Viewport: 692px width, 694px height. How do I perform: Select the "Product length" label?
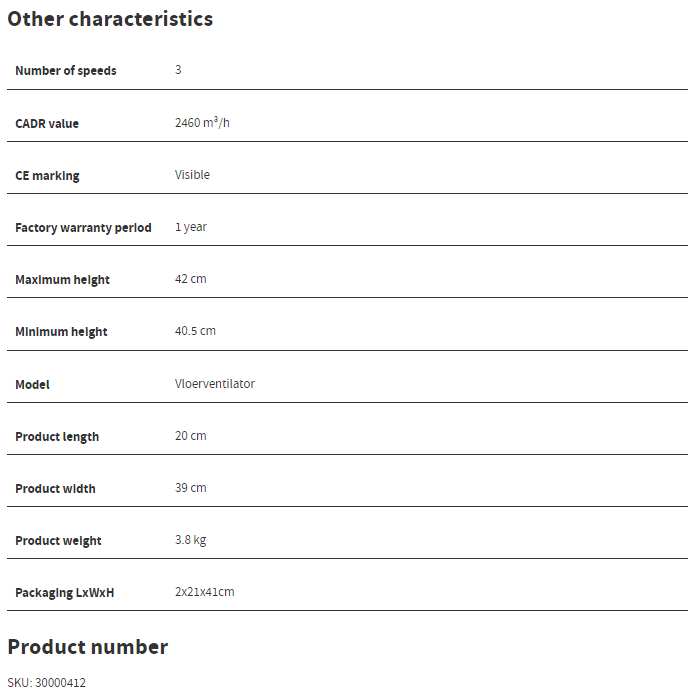click(57, 437)
